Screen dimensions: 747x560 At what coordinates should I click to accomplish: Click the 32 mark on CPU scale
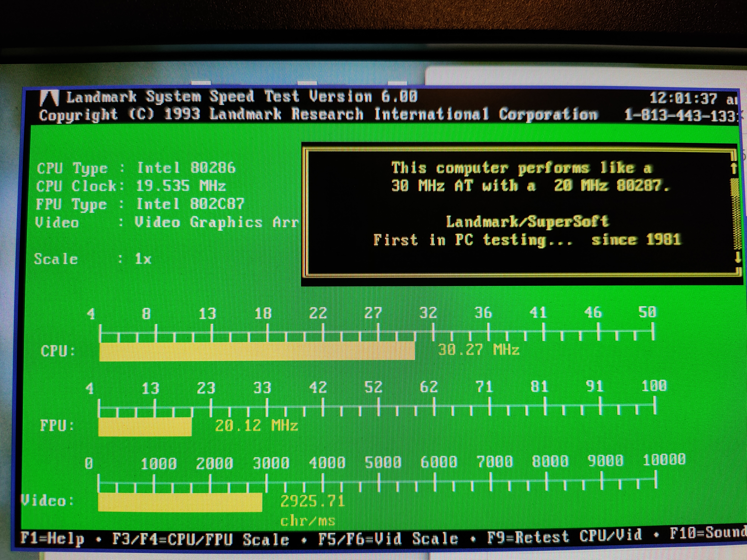click(428, 313)
